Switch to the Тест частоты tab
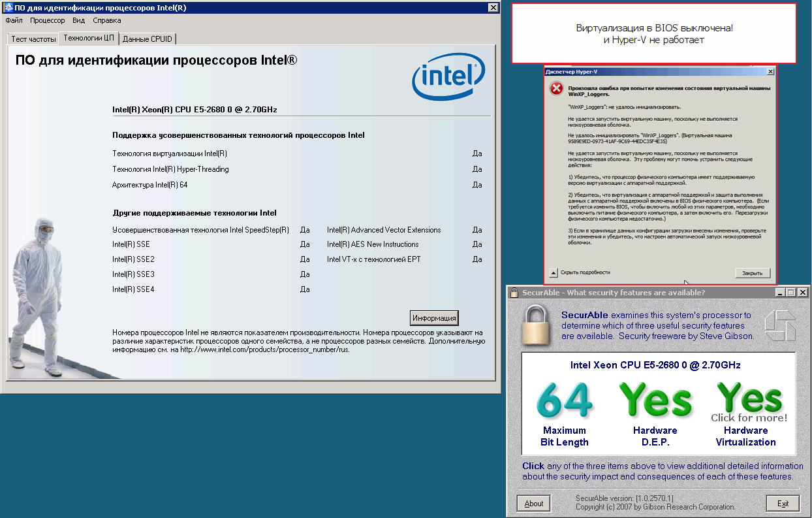This screenshot has width=812, height=518. pyautogui.click(x=33, y=39)
